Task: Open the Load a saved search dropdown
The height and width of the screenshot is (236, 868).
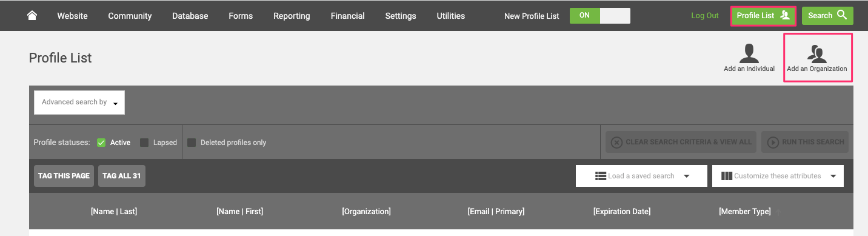Action: [641, 176]
